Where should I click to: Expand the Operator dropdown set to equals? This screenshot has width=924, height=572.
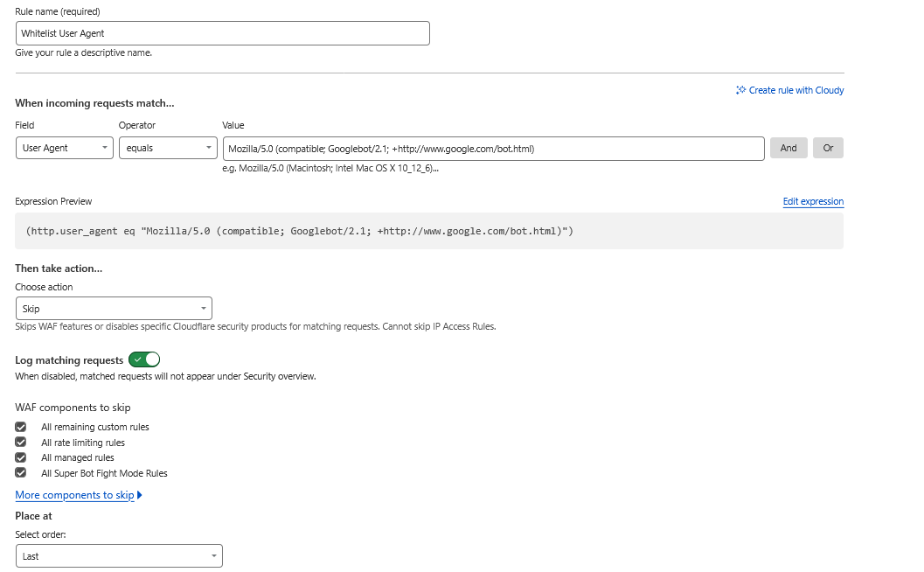coord(168,148)
